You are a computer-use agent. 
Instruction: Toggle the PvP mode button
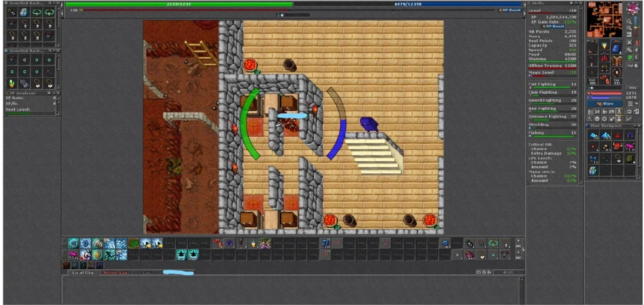(633, 65)
